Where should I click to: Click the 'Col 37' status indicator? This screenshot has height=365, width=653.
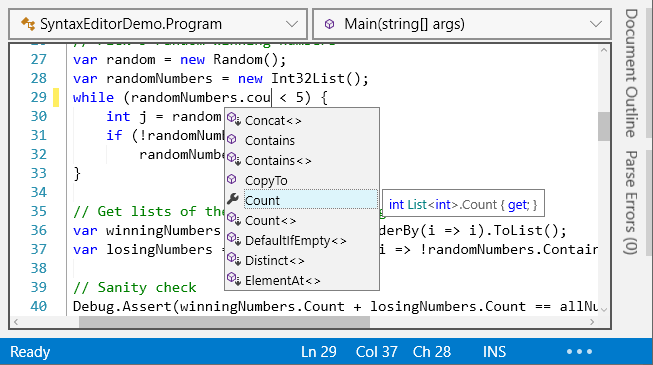tap(376, 352)
